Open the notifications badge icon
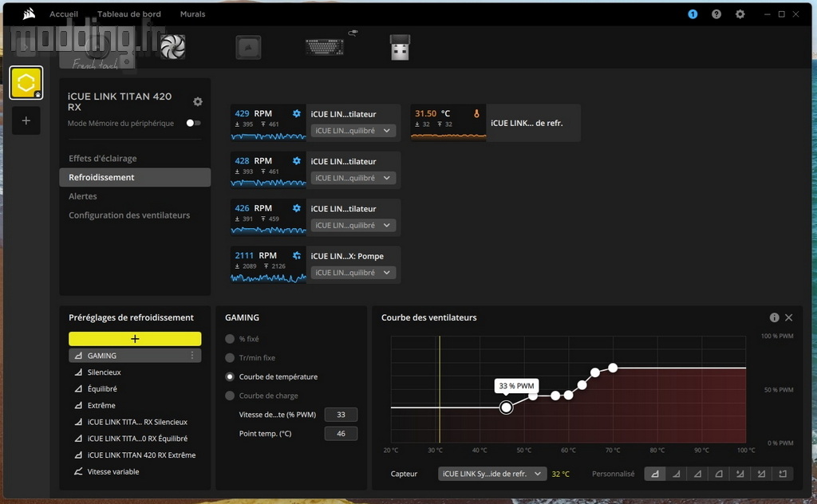Image resolution: width=817 pixels, height=504 pixels. pos(693,14)
